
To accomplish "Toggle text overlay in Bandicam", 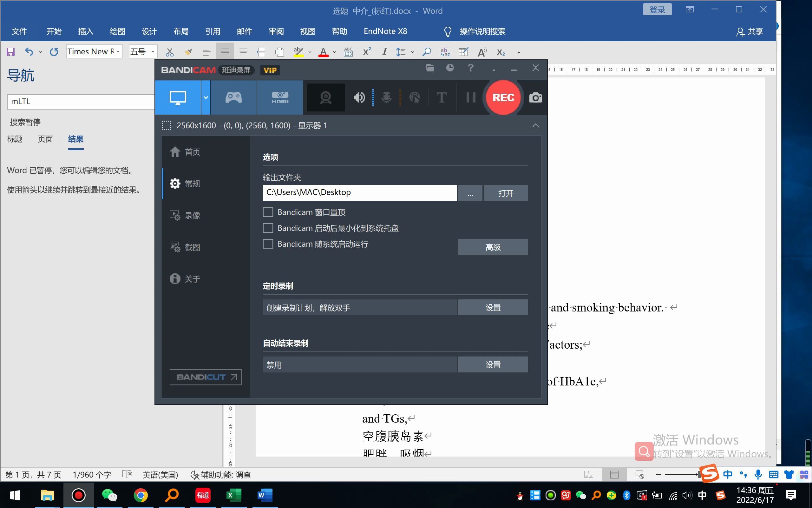I will (442, 98).
